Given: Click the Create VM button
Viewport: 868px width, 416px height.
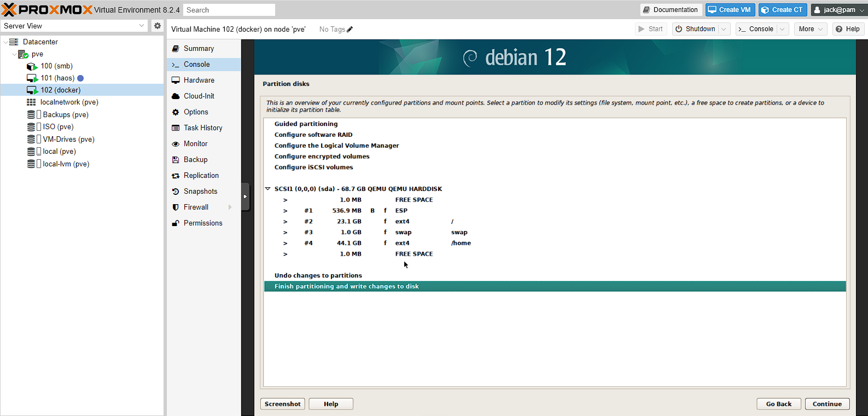Looking at the screenshot, I should [730, 10].
